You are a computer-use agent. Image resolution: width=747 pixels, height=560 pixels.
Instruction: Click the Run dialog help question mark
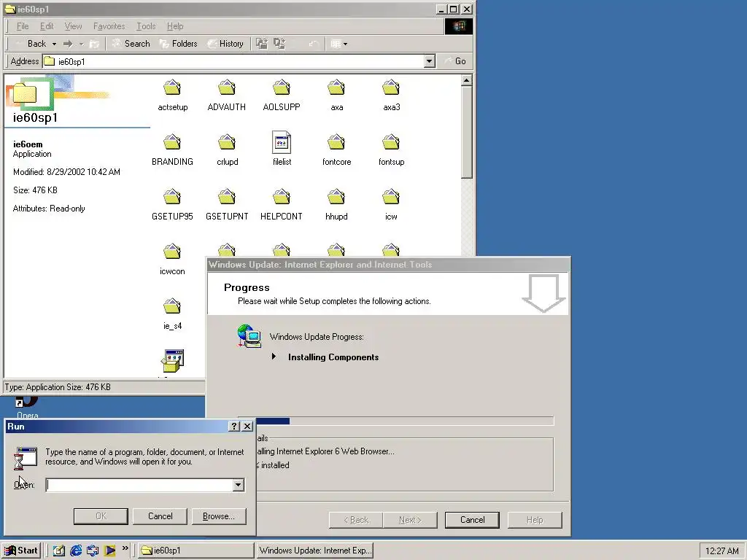coord(234,426)
